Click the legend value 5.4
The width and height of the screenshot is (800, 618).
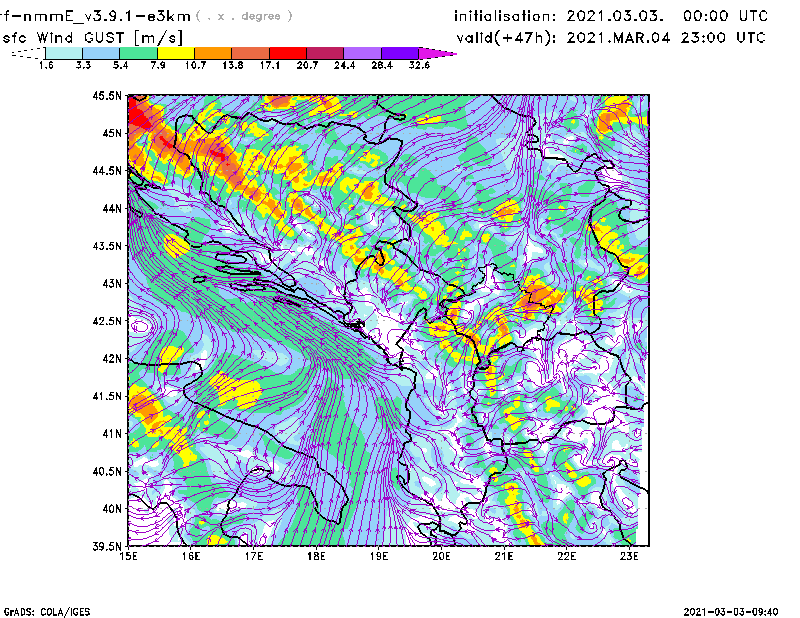(x=120, y=65)
